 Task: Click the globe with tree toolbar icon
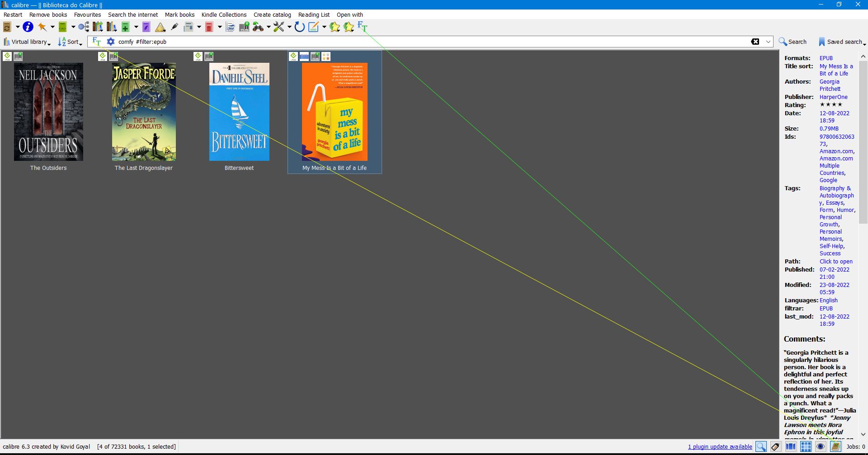pos(84,27)
